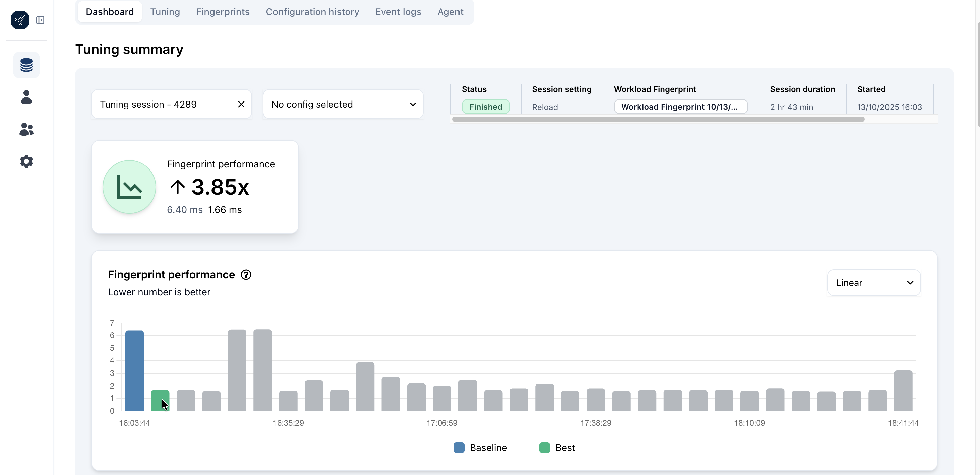The image size is (980, 475).
Task: Open the team members icon in sidebar
Action: [26, 129]
